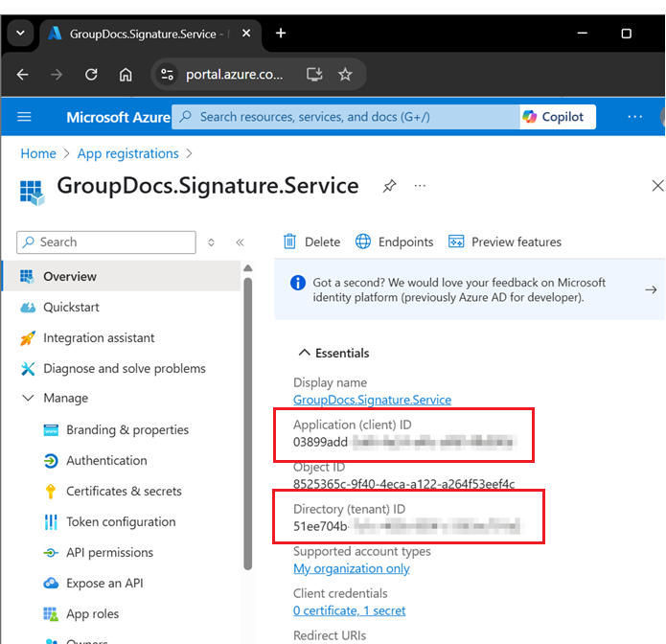Toggle sidebar expand/collapse arrows next to search
This screenshot has height=644, width=666.
tap(212, 243)
